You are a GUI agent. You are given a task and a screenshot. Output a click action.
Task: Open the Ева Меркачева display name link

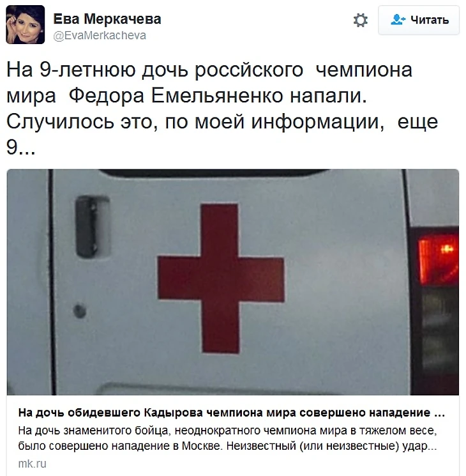pos(107,19)
